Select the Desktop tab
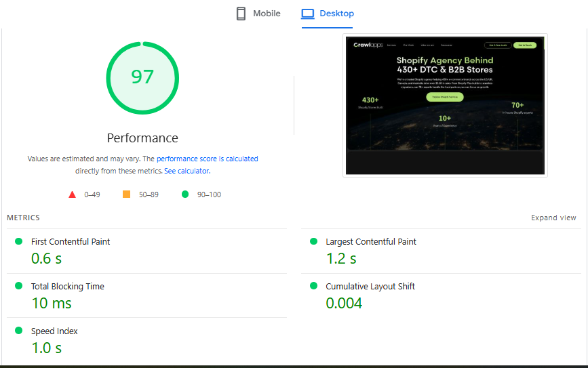This screenshot has width=588, height=368. coord(328,14)
